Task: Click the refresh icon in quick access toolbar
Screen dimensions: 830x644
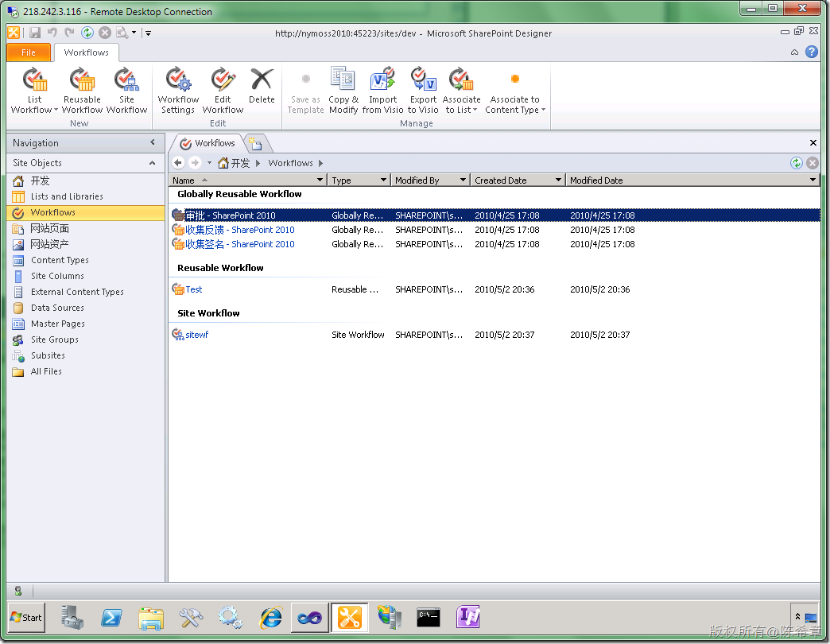Action: tap(87, 33)
